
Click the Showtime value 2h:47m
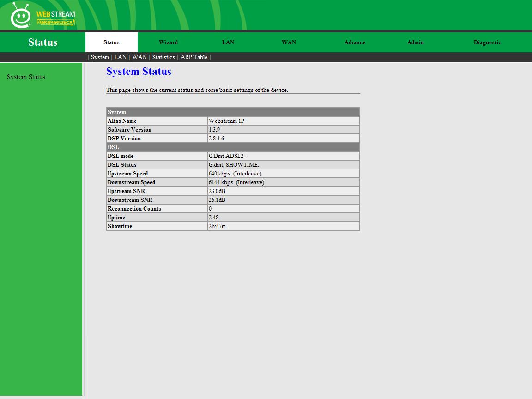[217, 226]
